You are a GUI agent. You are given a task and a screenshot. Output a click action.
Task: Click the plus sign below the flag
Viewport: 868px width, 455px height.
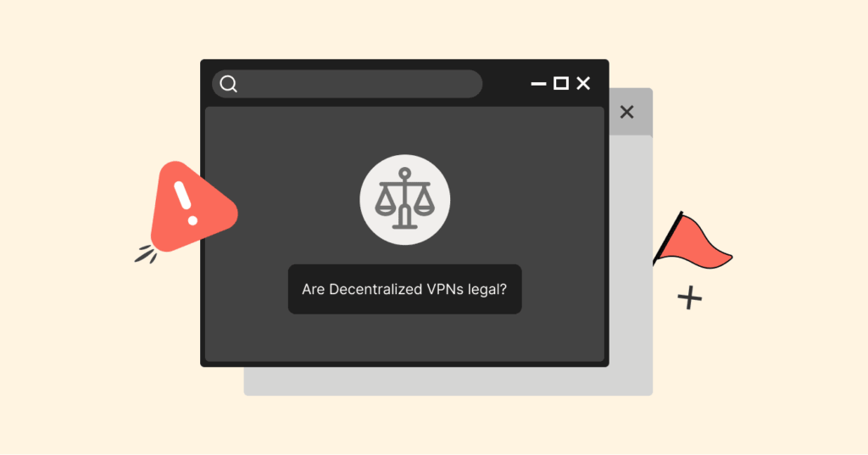point(690,298)
